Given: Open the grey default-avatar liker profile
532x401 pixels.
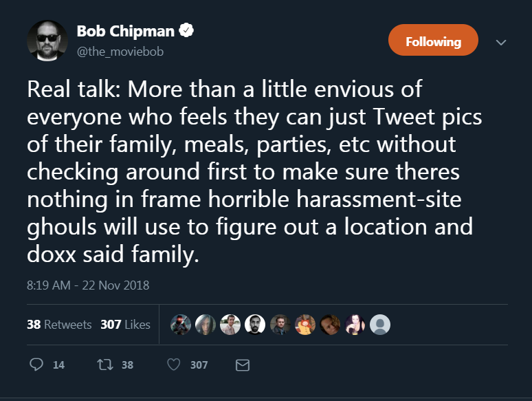Looking at the screenshot, I should pos(380,325).
